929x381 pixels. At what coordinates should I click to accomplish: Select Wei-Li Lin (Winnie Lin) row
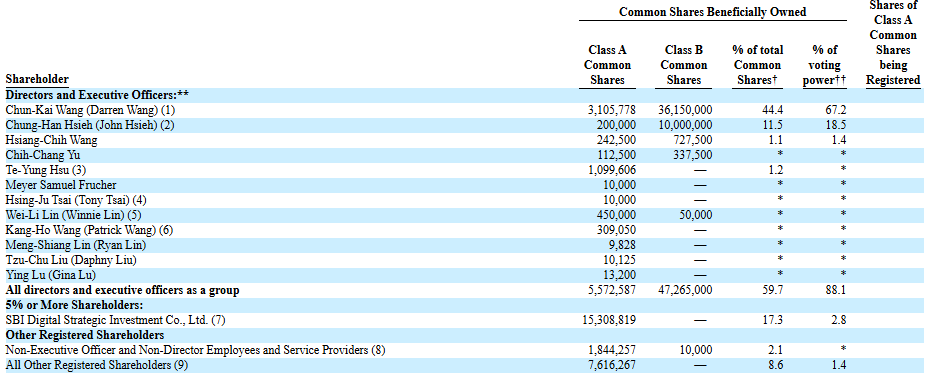464,214
